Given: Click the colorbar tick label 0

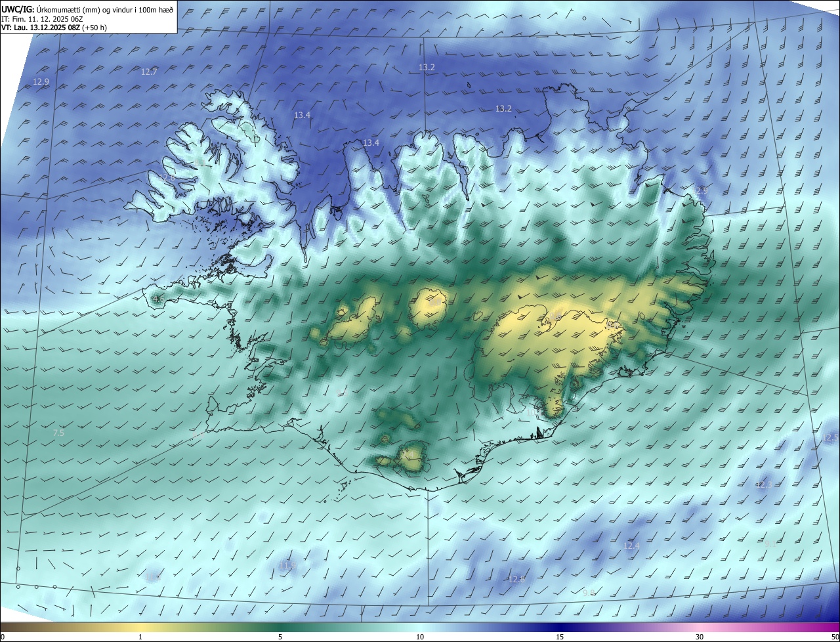Looking at the screenshot, I should [3, 637].
